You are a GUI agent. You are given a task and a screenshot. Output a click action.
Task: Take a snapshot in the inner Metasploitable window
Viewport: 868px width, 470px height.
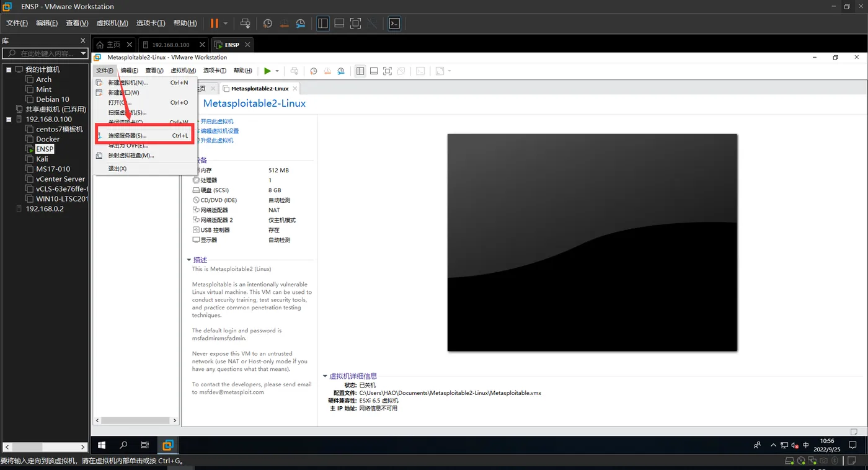(x=314, y=71)
